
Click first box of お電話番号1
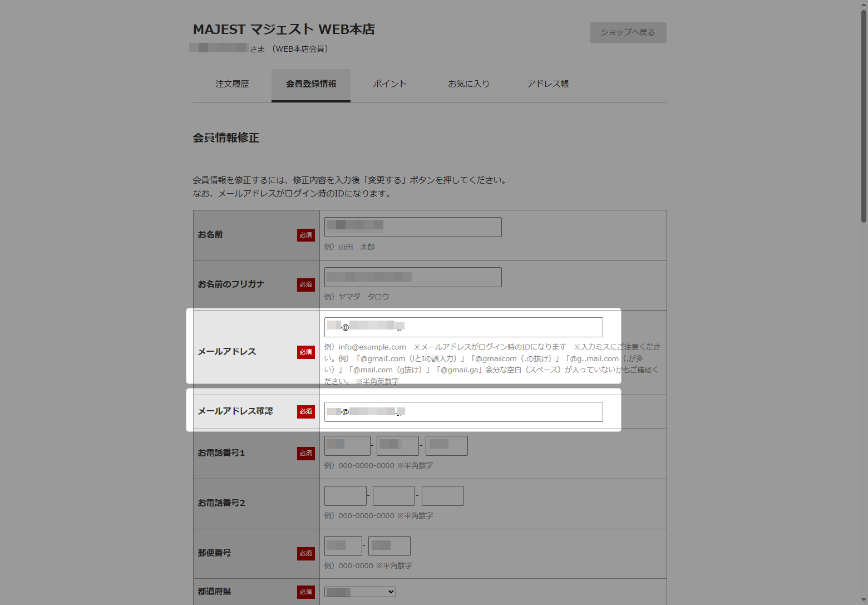point(347,446)
